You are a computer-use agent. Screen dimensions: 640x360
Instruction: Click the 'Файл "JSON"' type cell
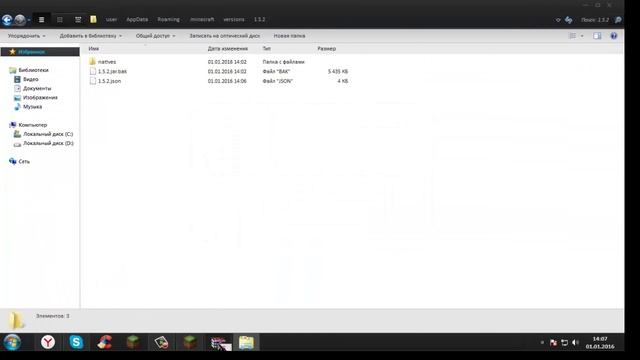[278, 81]
